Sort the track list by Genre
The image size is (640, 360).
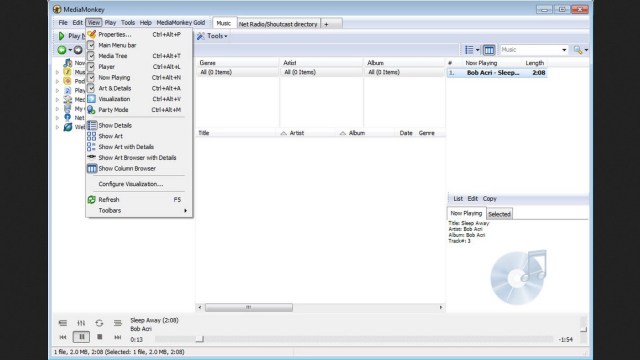click(427, 133)
